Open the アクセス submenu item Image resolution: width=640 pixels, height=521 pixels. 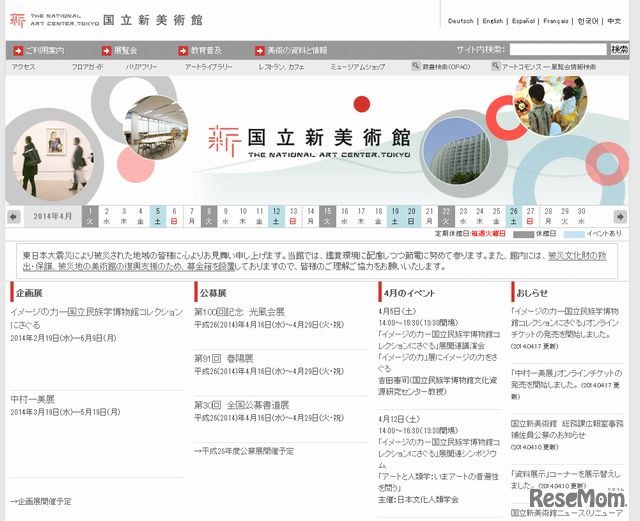[x=24, y=67]
